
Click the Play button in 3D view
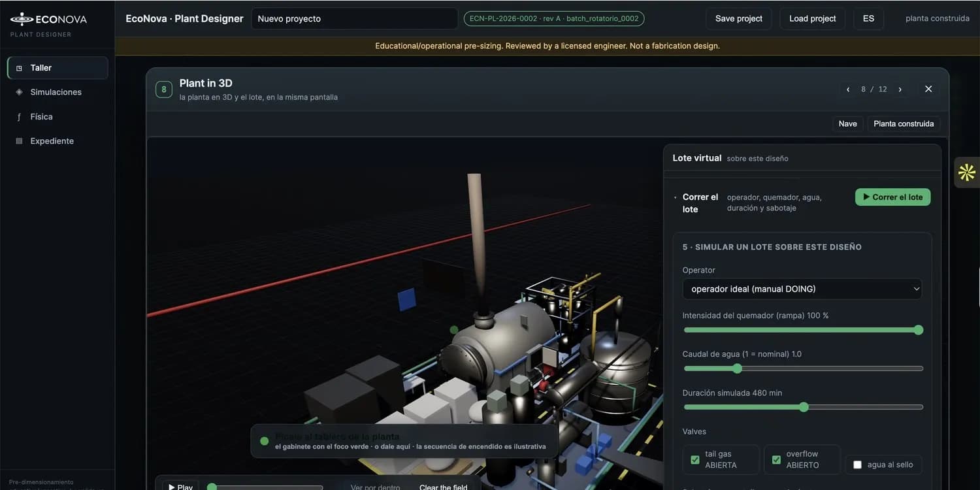pos(180,486)
